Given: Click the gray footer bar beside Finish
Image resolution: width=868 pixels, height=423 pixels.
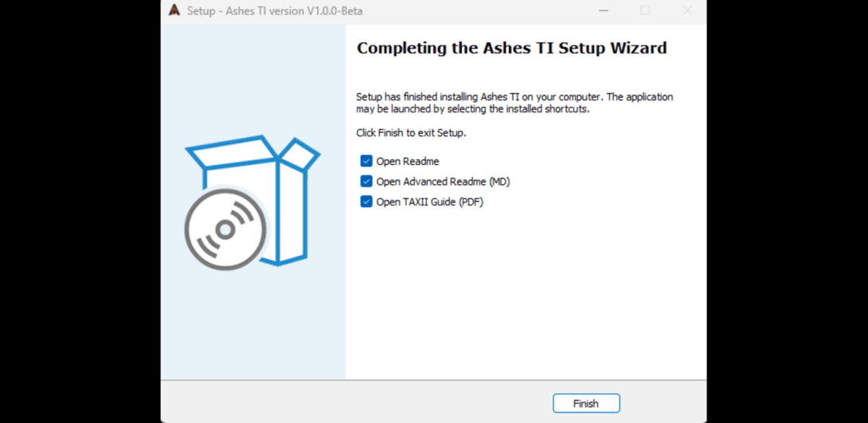Looking at the screenshot, I should coord(358,402).
